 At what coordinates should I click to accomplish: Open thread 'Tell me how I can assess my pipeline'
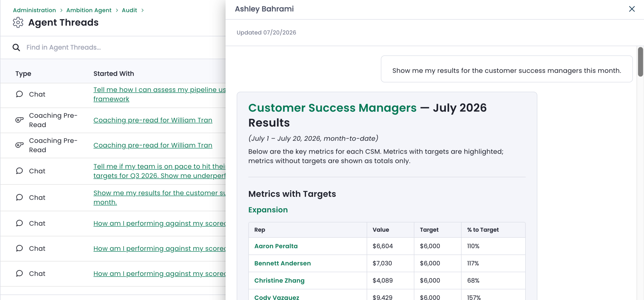[x=159, y=94]
